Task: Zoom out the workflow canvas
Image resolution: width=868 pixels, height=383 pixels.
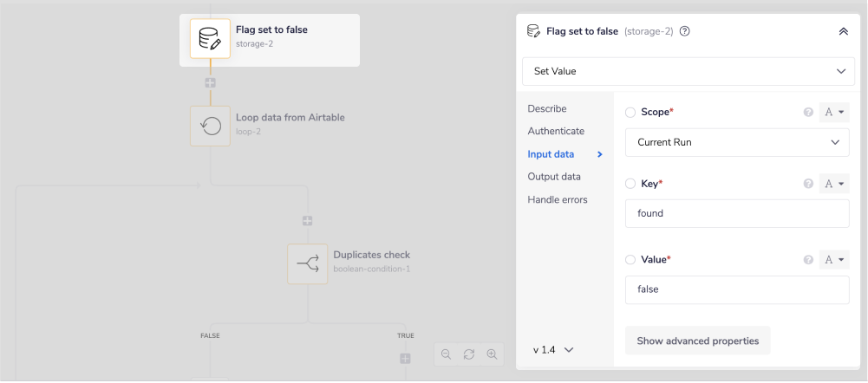Action: (x=447, y=354)
